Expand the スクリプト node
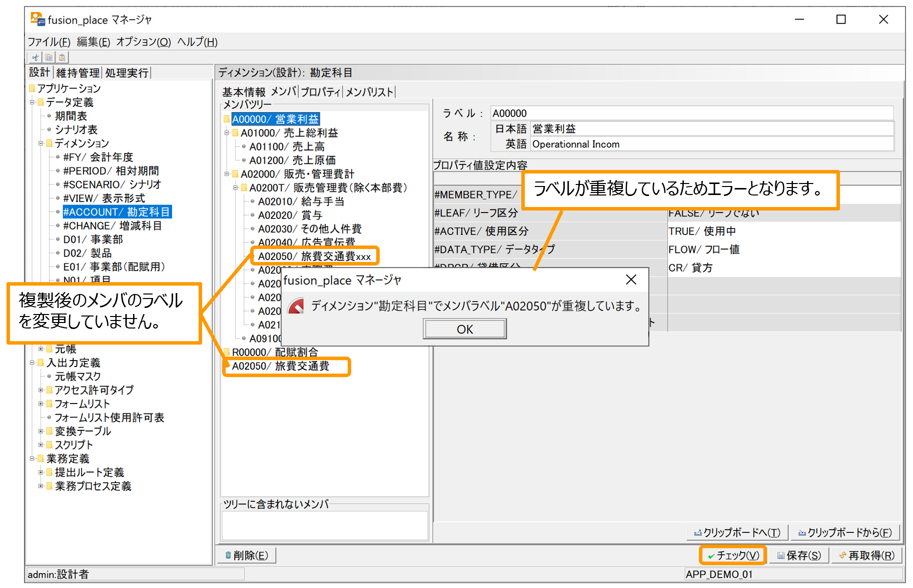This screenshot has width=913, height=588. click(41, 444)
